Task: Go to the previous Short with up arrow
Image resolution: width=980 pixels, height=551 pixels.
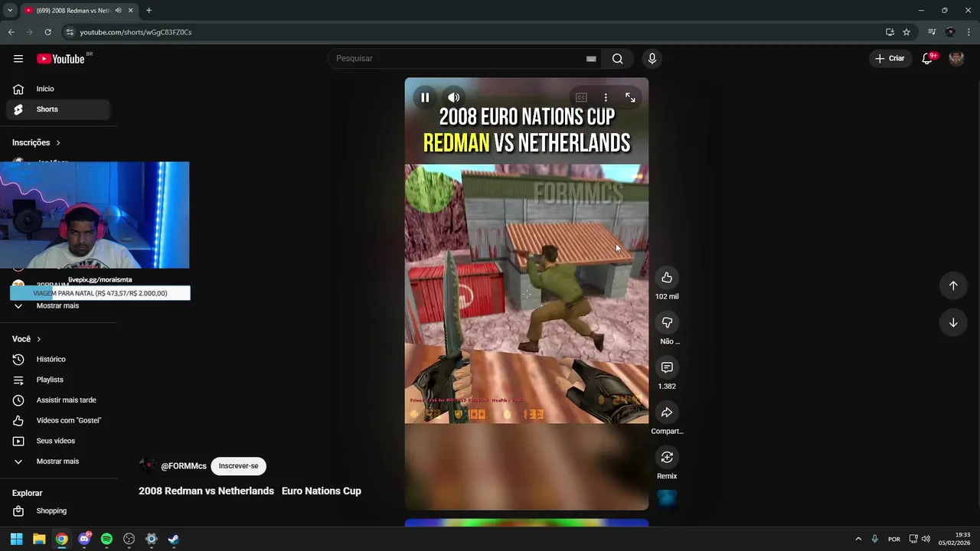Action: [x=953, y=285]
